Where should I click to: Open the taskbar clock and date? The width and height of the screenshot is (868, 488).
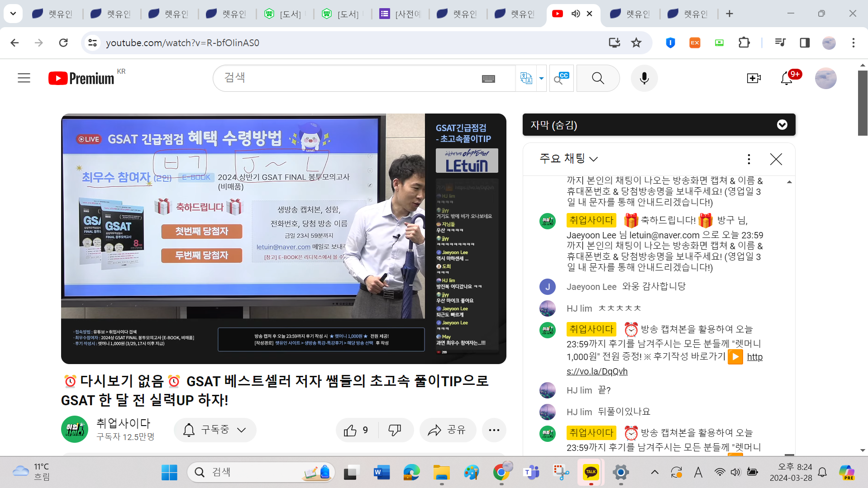[791, 472]
